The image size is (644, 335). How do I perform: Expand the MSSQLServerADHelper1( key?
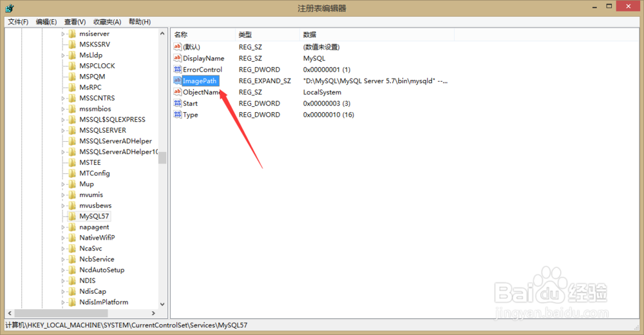click(x=63, y=151)
